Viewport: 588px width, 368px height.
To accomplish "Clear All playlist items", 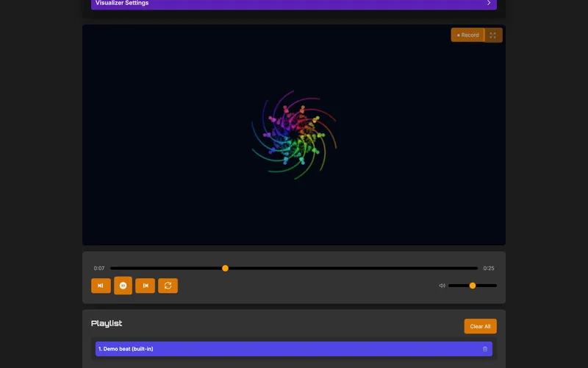I will [481, 326].
